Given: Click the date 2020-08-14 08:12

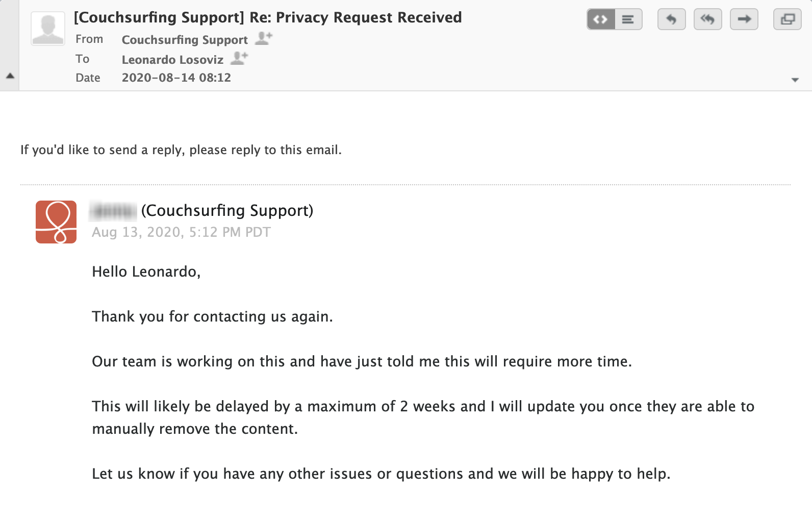Looking at the screenshot, I should point(176,78).
